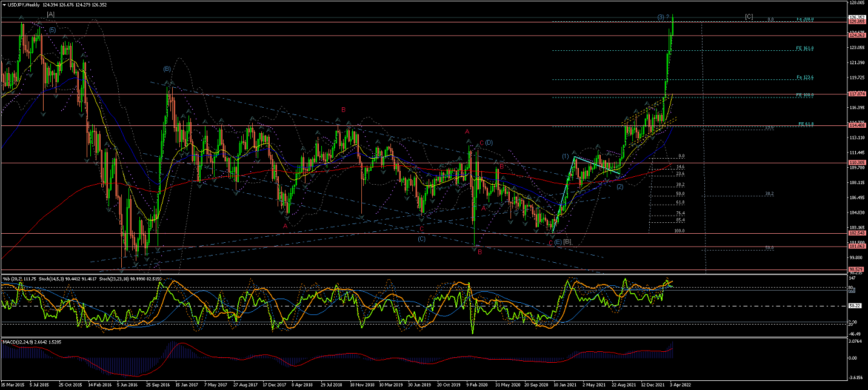This screenshot has width=868, height=390.
Task: Click the FE 100.0 Fibonacci expansion label
Action: [805, 95]
